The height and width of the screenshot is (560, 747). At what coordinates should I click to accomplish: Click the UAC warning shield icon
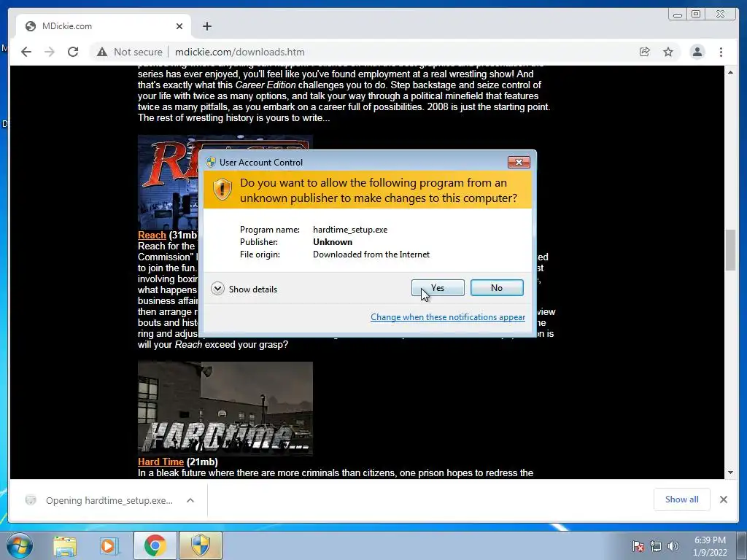click(x=222, y=190)
